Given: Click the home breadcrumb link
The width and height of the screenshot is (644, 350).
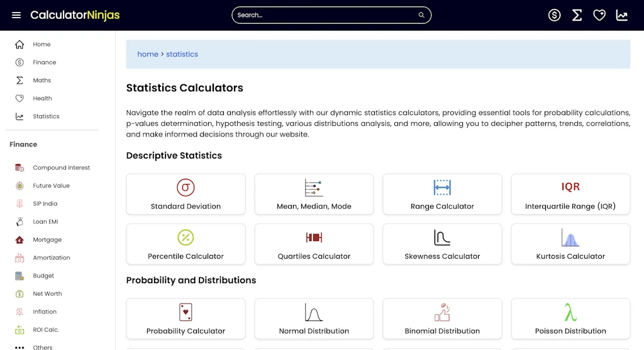Looking at the screenshot, I should [x=148, y=54].
